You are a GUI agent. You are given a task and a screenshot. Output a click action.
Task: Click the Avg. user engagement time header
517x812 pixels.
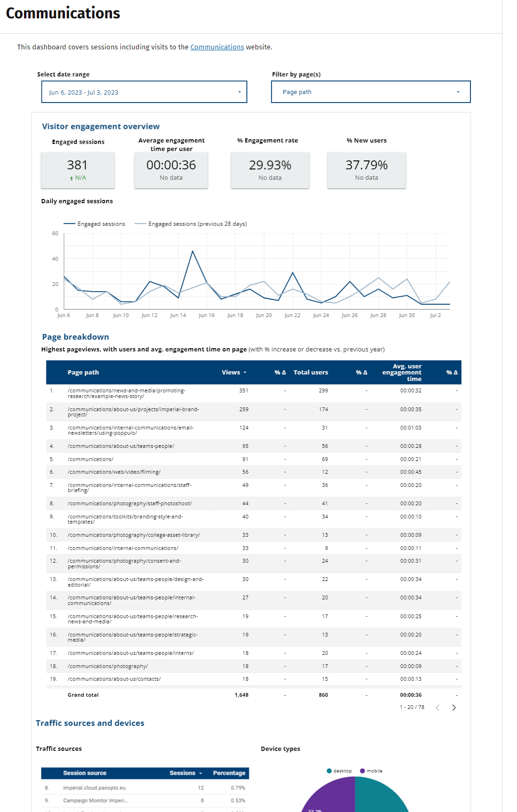tap(402, 373)
